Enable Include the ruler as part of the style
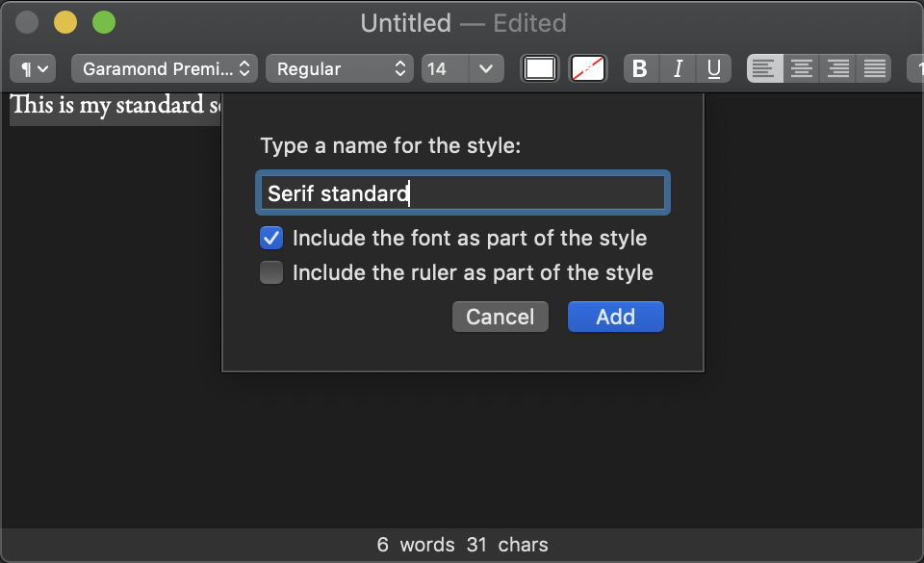The image size is (924, 563). [x=270, y=272]
